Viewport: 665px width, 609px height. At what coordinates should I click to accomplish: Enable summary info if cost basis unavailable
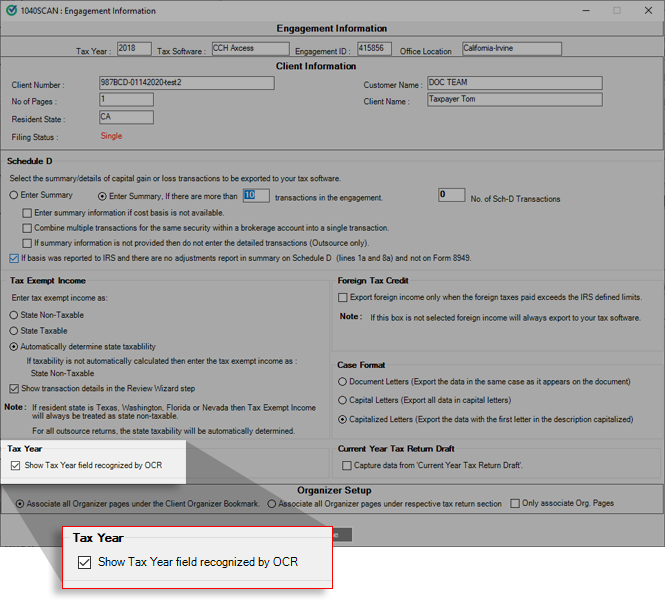[x=27, y=213]
